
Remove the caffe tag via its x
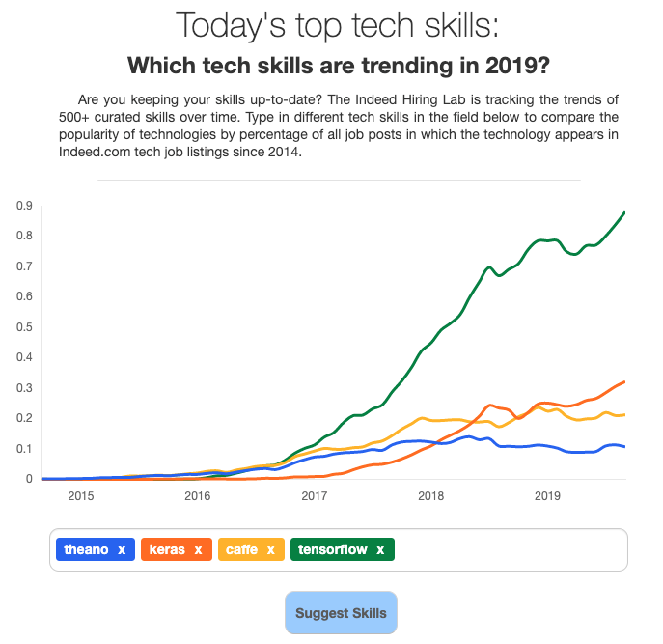click(270, 549)
